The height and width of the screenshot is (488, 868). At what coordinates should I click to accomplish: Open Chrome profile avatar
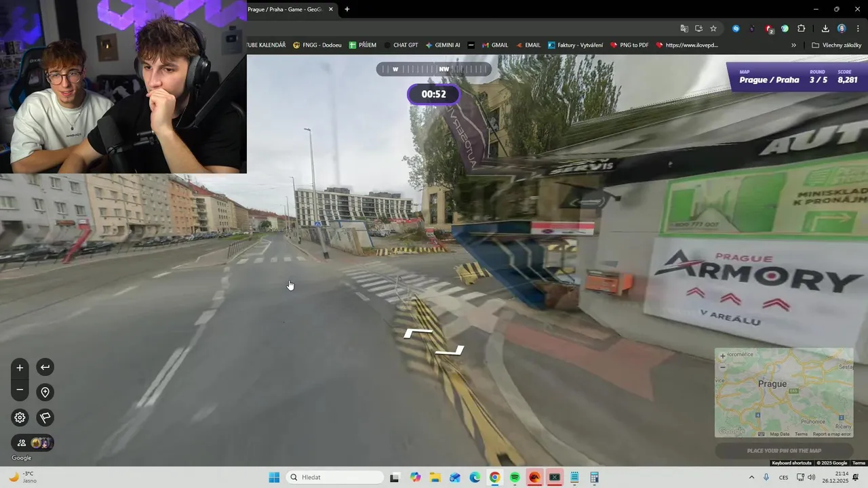[842, 28]
